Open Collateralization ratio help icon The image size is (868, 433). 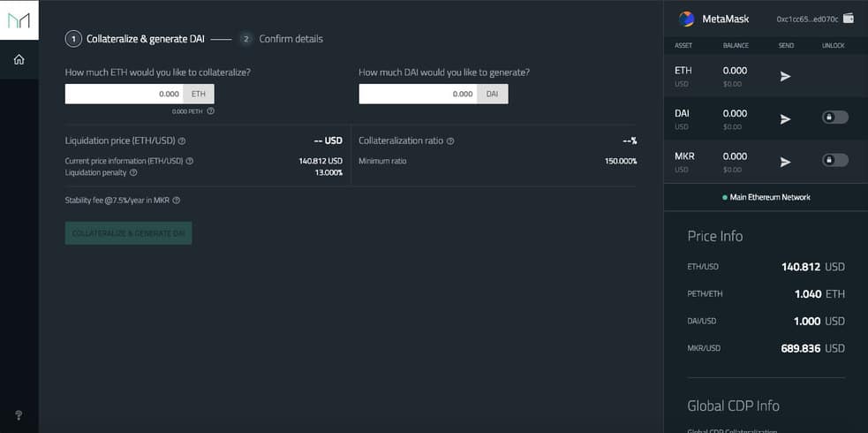coord(450,141)
